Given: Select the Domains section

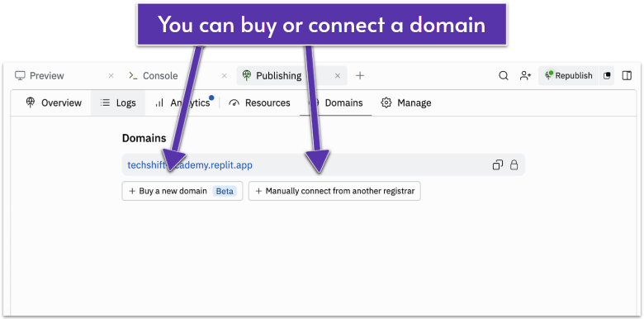Looking at the screenshot, I should 336,102.
